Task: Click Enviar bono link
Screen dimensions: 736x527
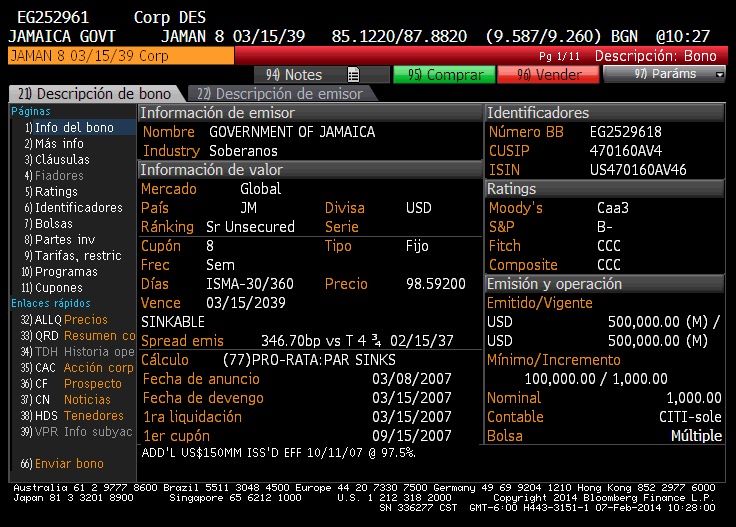Action: (65, 464)
